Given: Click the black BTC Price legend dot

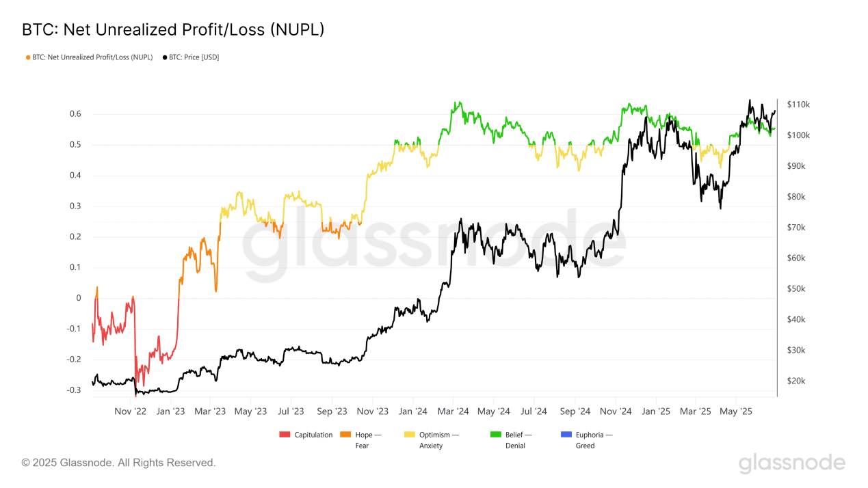Looking at the screenshot, I should pos(164,57).
